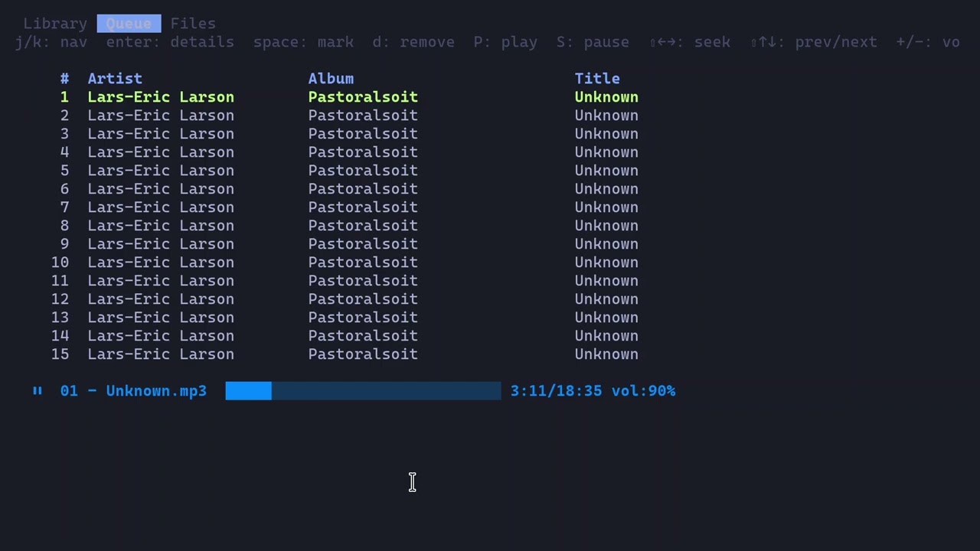The width and height of the screenshot is (980, 551).
Task: Click the S: pause shortcut hint
Action: point(593,42)
